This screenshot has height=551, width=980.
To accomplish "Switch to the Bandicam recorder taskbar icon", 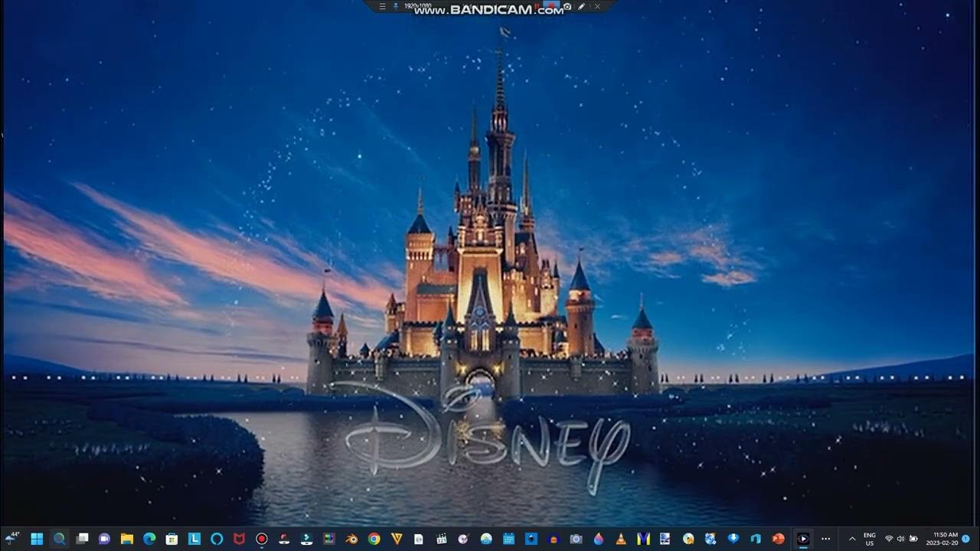I will point(262,539).
